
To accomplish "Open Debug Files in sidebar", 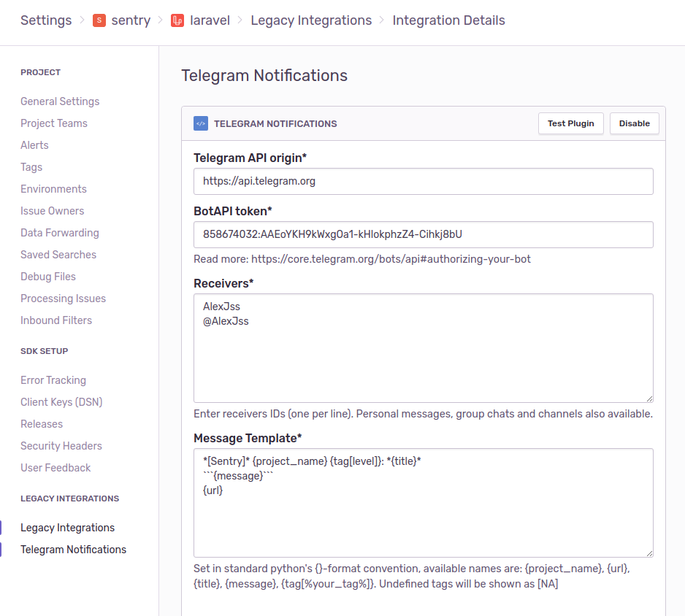I will coord(48,277).
